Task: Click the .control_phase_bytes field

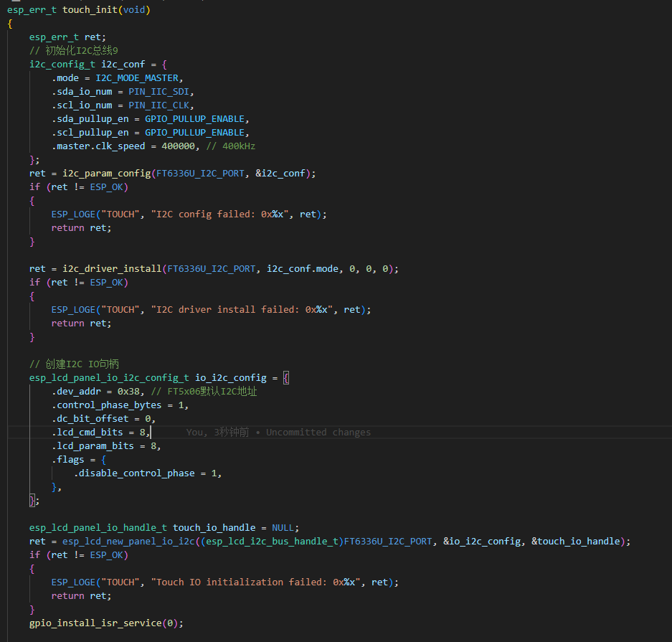Action: tap(107, 405)
